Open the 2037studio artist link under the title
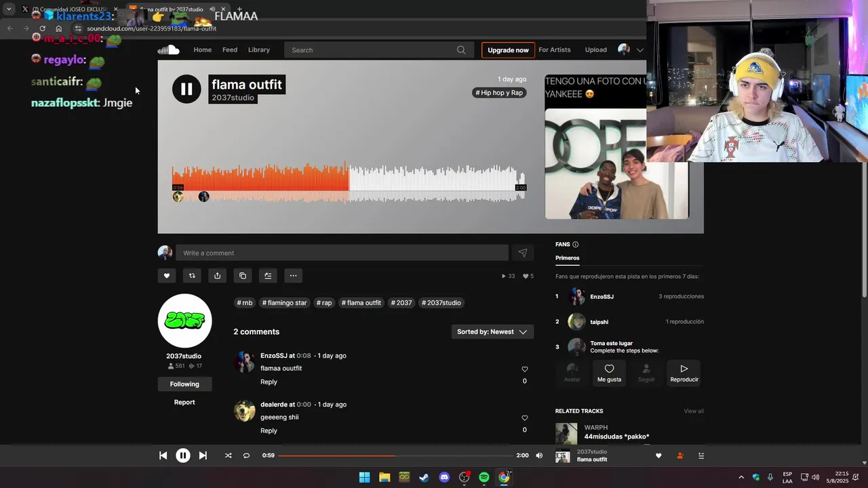 point(233,98)
